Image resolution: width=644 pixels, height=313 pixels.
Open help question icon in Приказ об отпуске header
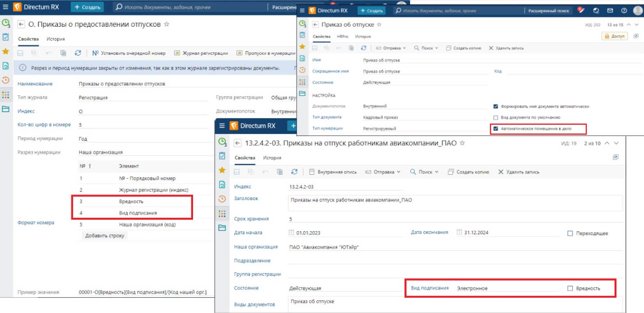624,11
